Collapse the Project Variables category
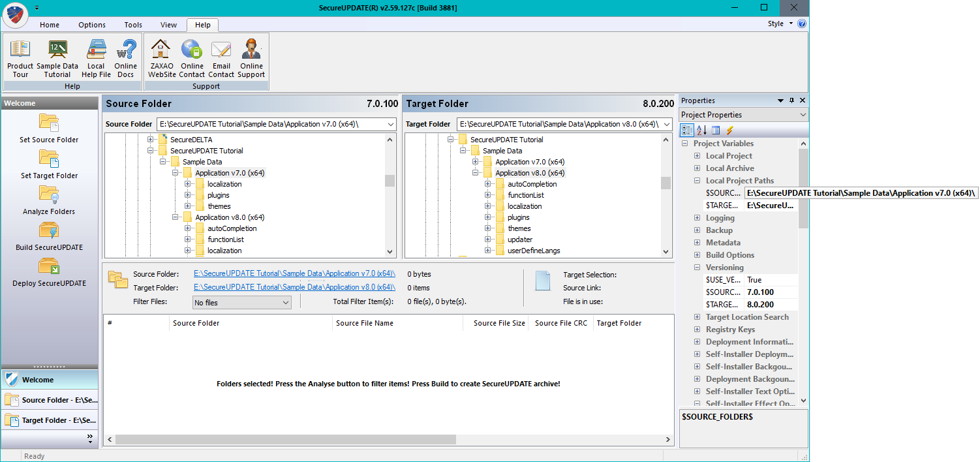Image resolution: width=980 pixels, height=462 pixels. [x=684, y=144]
